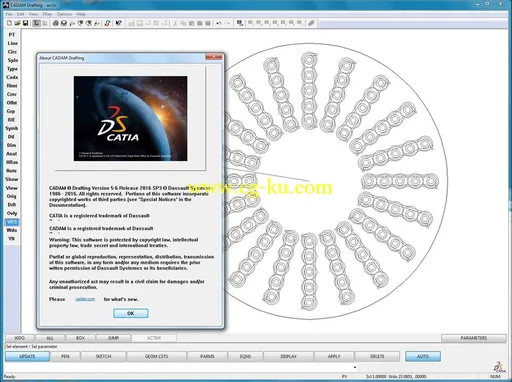Click the EQNS function key

246,356
